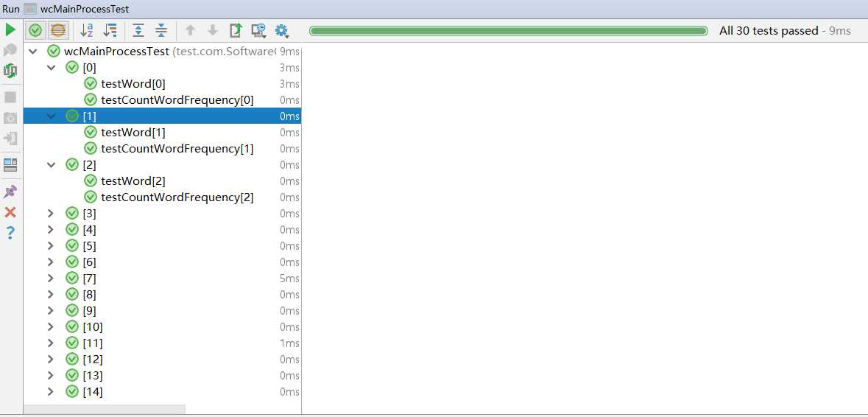Viewport: 868px width, 417px height.
Task: Click the 'All 30 tests passed' status text
Action: click(769, 31)
